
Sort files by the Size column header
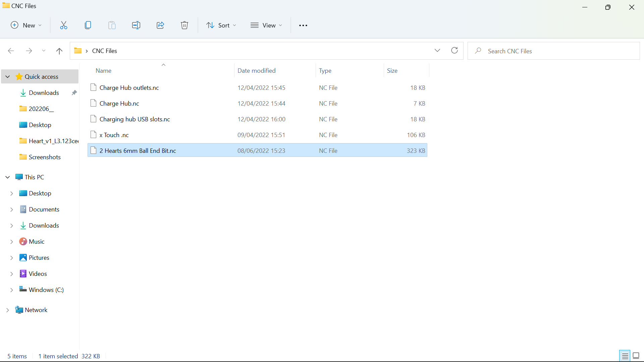pyautogui.click(x=392, y=70)
